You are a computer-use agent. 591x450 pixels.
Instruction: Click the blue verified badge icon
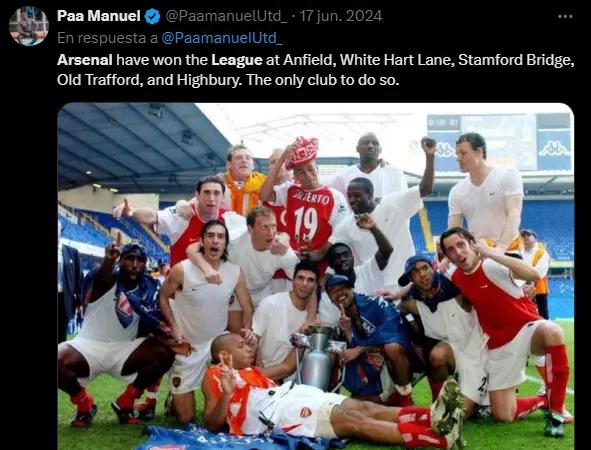point(152,16)
